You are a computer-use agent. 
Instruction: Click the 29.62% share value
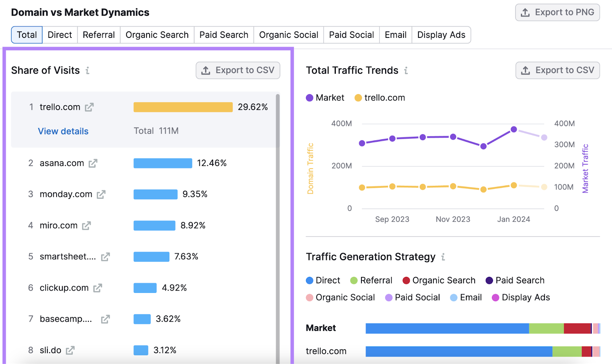click(253, 107)
